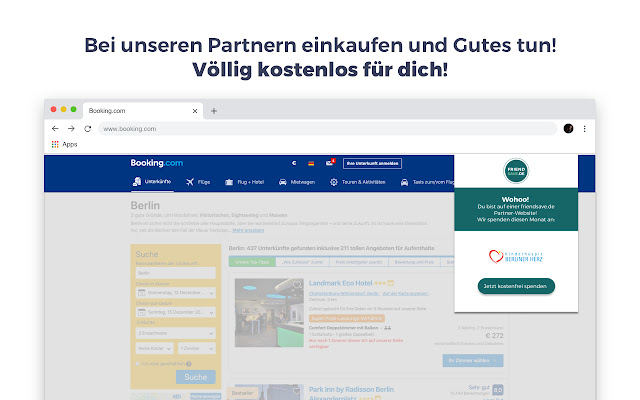The width and height of the screenshot is (640, 400).
Task: Close the Booking.com tab
Action: [x=195, y=111]
